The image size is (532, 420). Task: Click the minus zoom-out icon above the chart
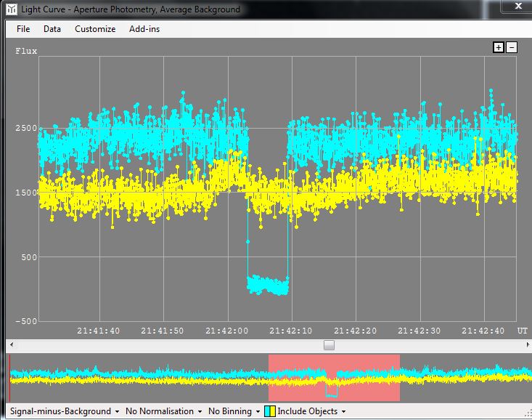tap(512, 47)
